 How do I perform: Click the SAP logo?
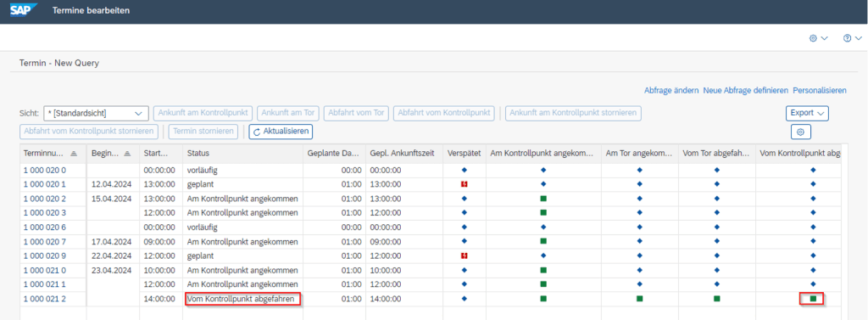[23, 9]
